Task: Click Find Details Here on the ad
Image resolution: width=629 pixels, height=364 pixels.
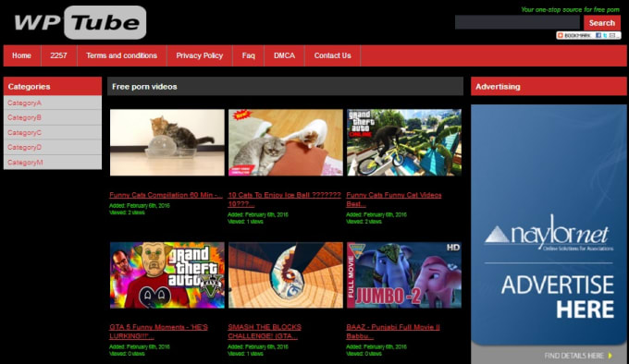Action: [x=574, y=356]
